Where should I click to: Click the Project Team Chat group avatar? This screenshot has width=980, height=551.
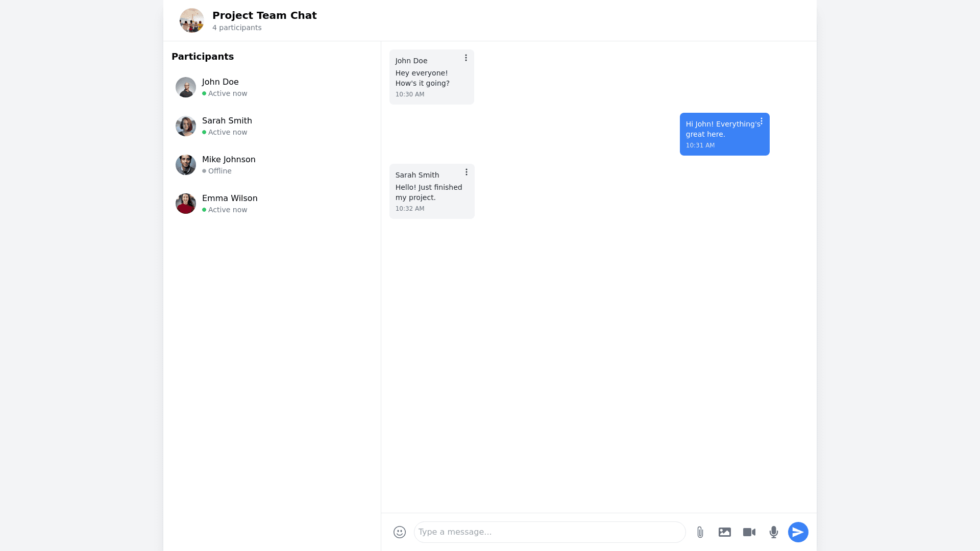point(192,20)
